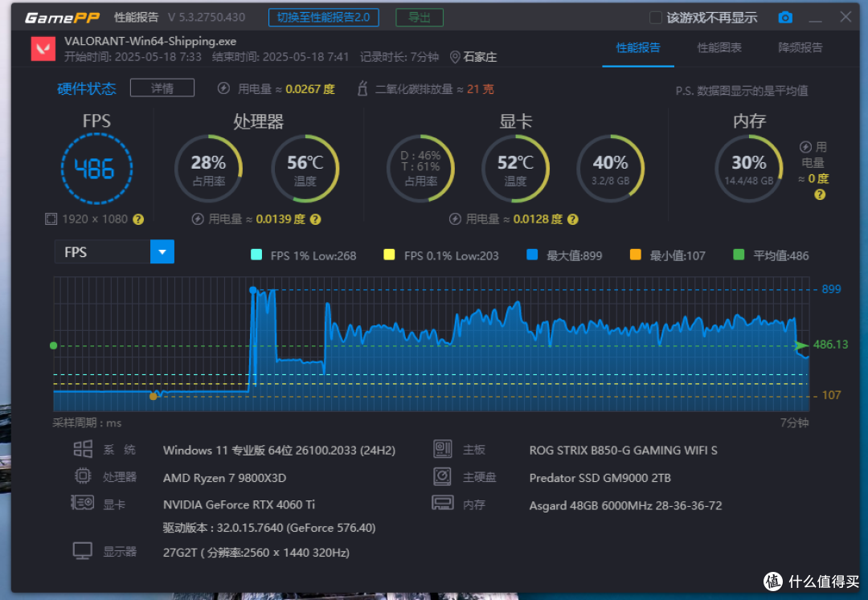The image size is (868, 600).
Task: Click the help icon after processor 0.0139 度
Action: pos(316,219)
